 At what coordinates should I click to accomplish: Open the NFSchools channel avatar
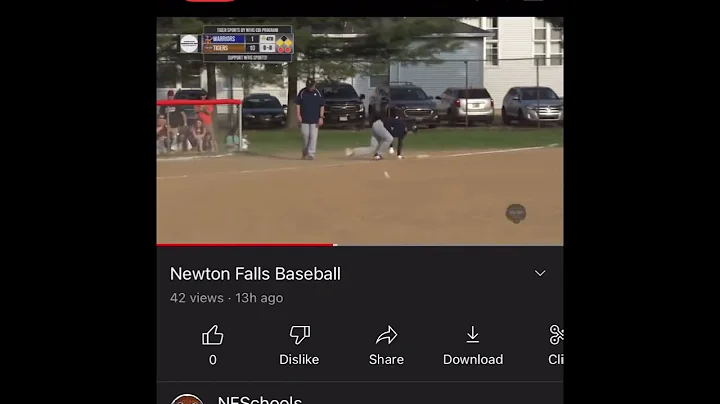(187, 399)
